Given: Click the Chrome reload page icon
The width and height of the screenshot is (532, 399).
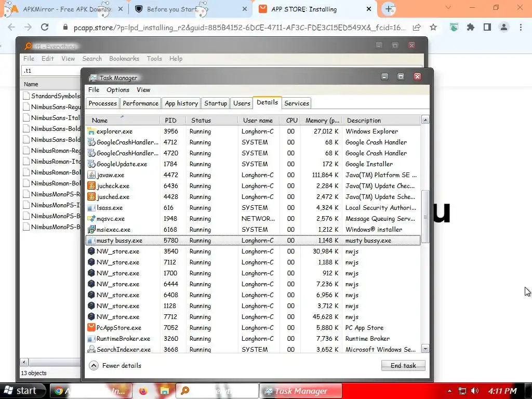Looking at the screenshot, I should click(45, 27).
